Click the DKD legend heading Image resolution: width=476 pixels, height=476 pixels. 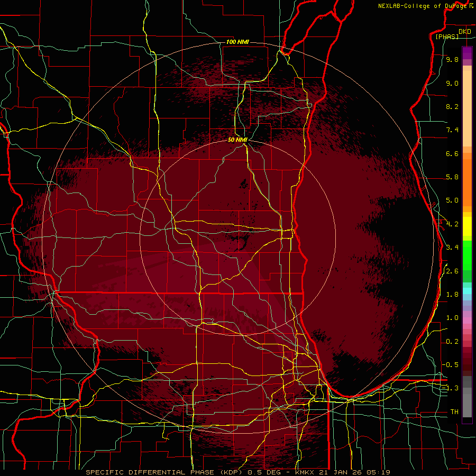(x=464, y=32)
